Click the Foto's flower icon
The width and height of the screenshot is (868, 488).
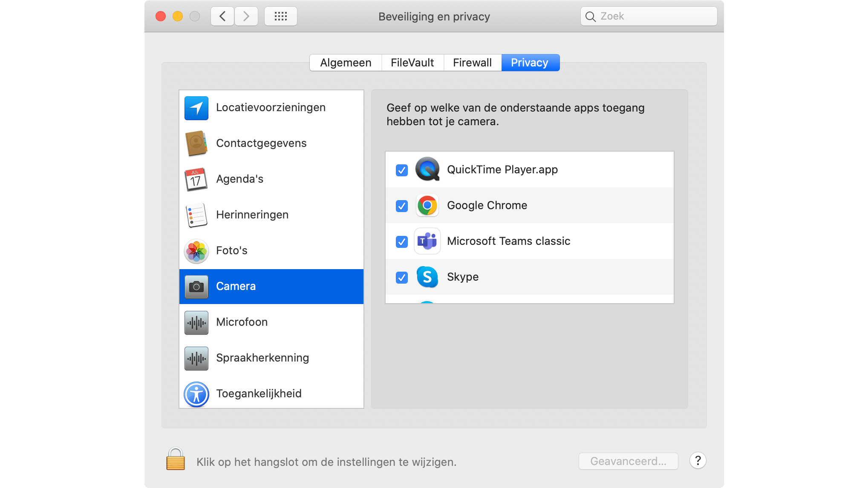pos(196,251)
